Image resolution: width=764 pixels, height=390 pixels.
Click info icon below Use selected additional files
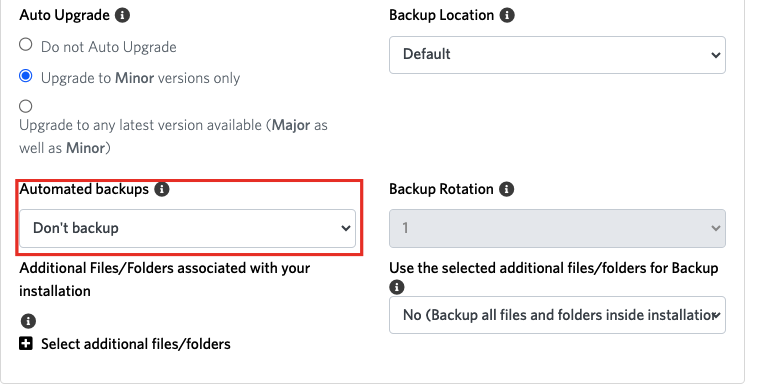pos(397,287)
